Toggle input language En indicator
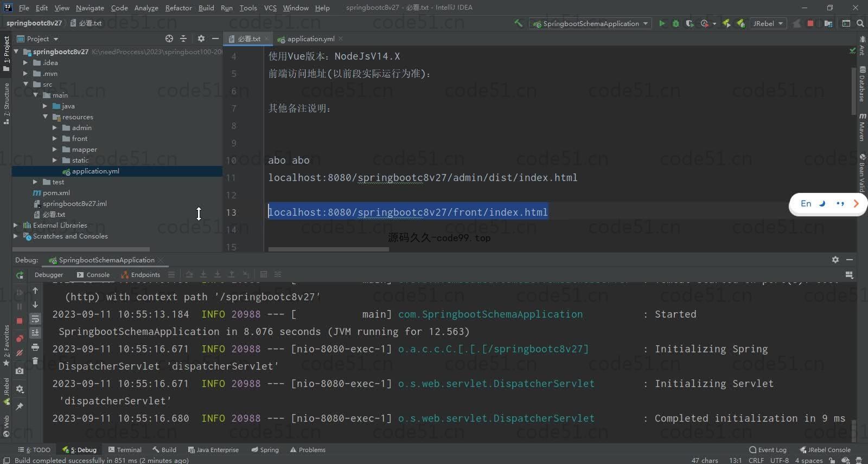868x464 pixels. pyautogui.click(x=806, y=204)
